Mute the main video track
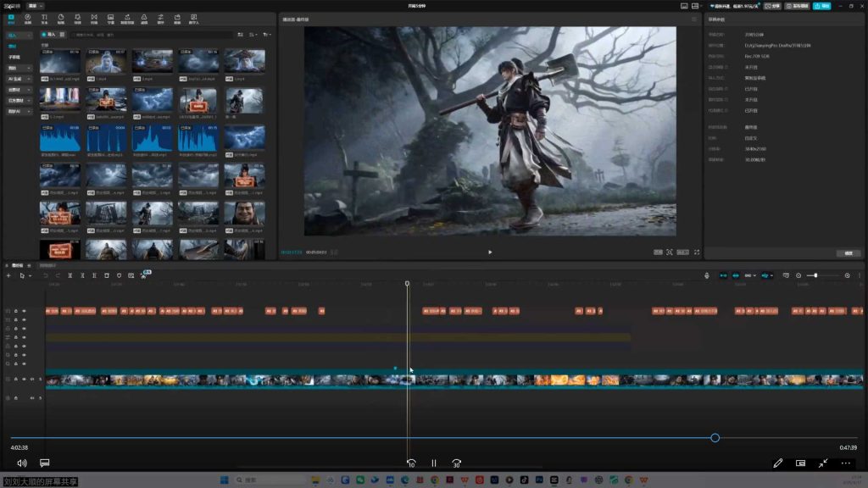Image resolution: width=868 pixels, height=488 pixels. (32, 380)
